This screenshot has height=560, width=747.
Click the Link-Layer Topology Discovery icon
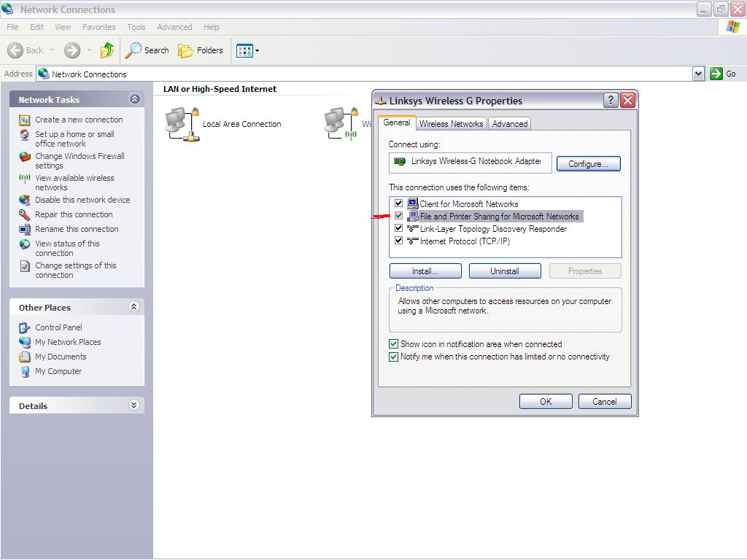click(413, 229)
